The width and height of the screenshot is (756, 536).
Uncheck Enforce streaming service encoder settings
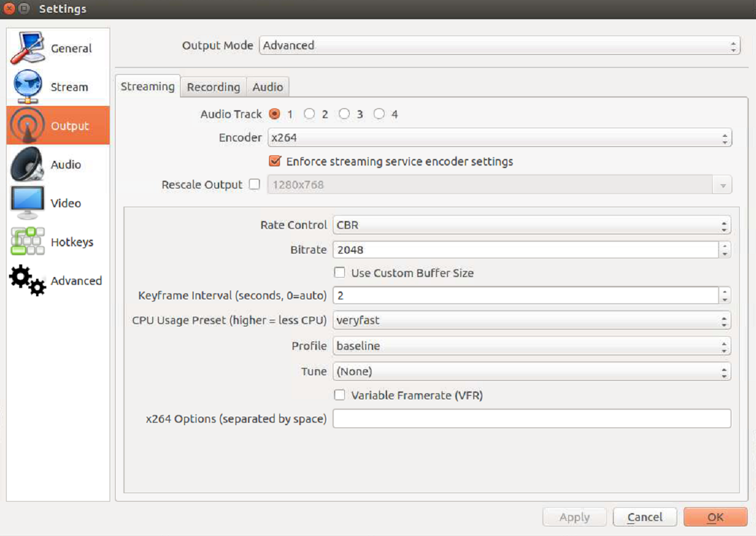275,161
